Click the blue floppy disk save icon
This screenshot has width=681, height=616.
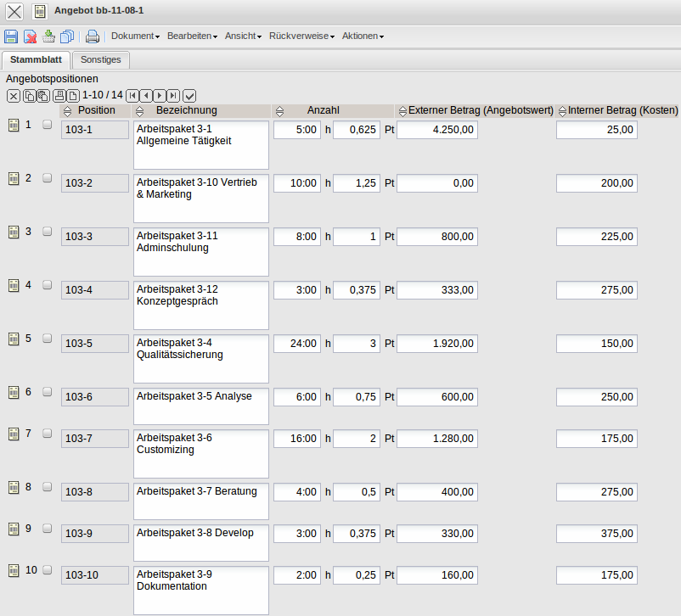click(x=11, y=36)
